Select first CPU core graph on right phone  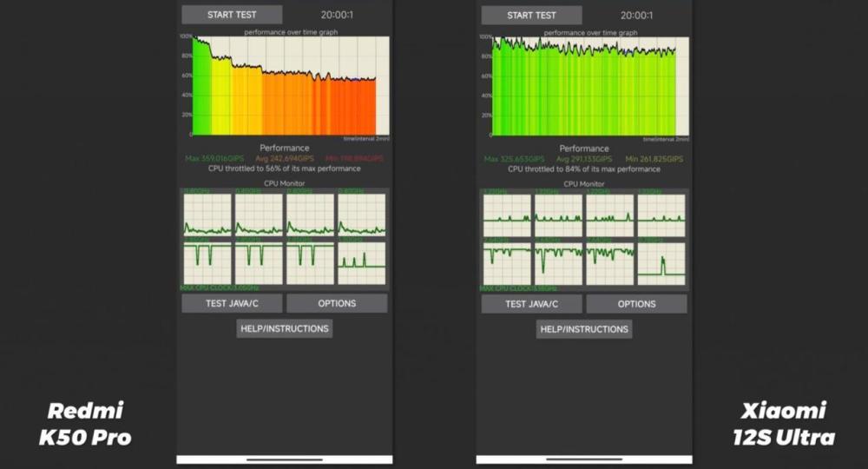(x=507, y=215)
